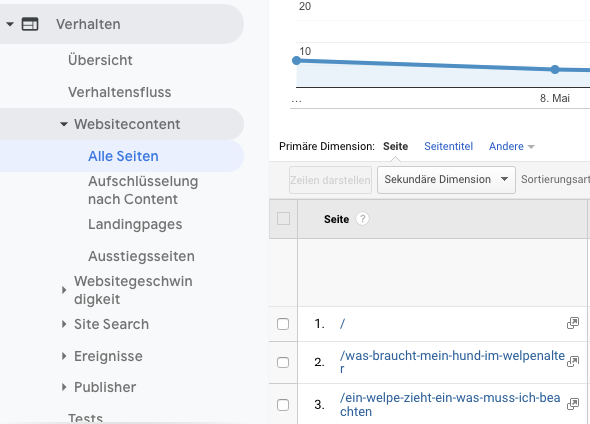Toggle the select-all rows checkbox

[283, 219]
